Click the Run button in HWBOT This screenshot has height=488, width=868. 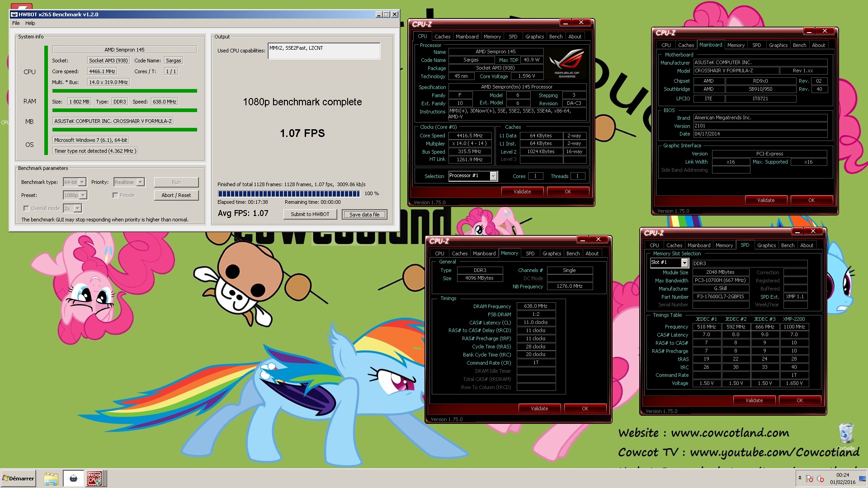[x=176, y=182]
